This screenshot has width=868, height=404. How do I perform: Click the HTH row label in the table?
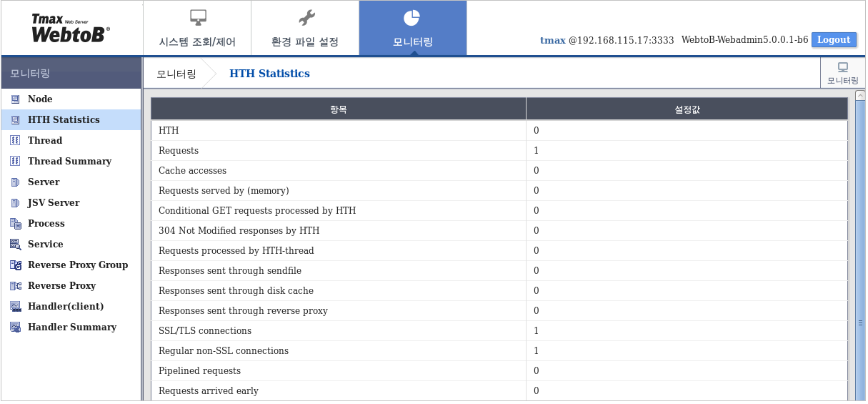[169, 131]
